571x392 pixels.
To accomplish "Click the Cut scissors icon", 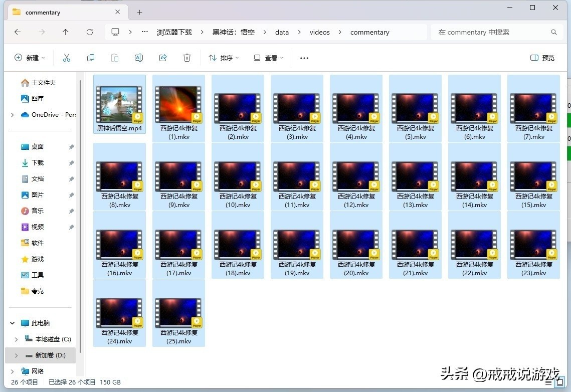I will pyautogui.click(x=67, y=58).
